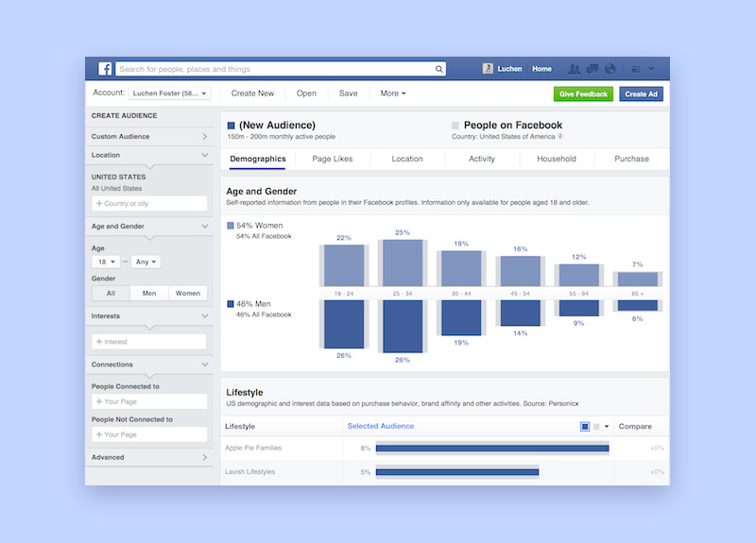756x543 pixels.
Task: Click the Apple Pie Families row label
Action: [x=253, y=448]
